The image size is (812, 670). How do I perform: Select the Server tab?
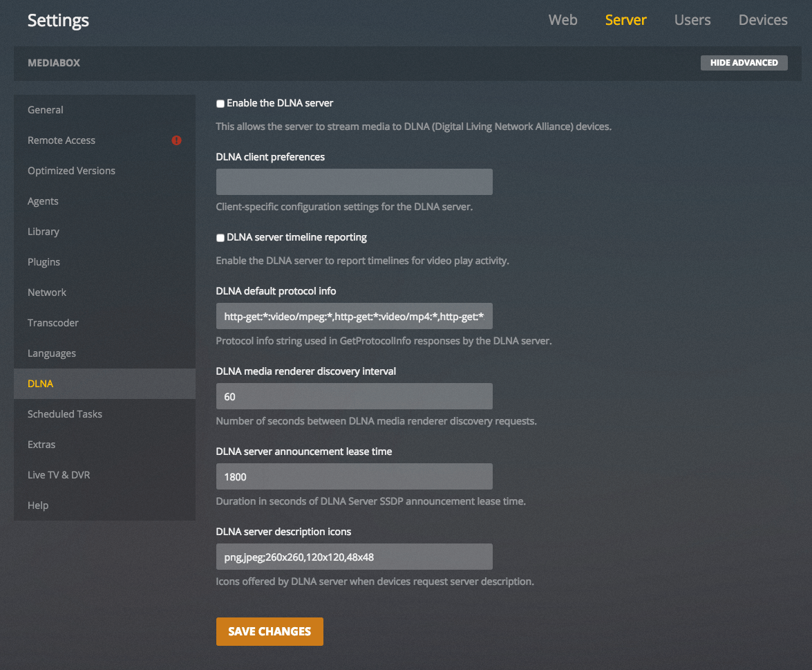click(625, 20)
